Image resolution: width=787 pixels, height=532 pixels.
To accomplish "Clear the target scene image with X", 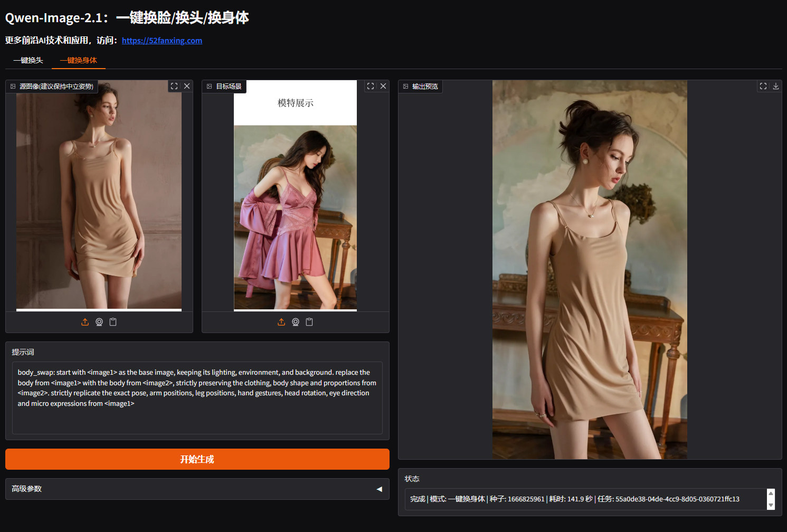I will click(x=383, y=86).
